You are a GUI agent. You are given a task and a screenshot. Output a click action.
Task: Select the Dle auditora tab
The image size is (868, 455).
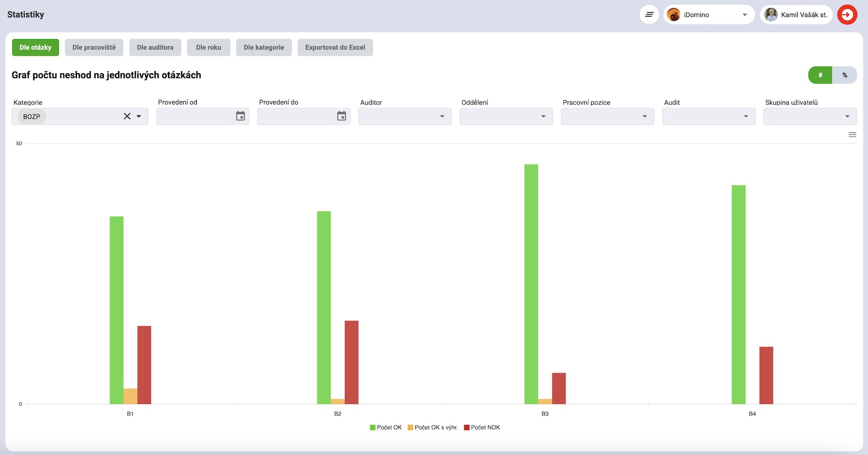pyautogui.click(x=155, y=47)
